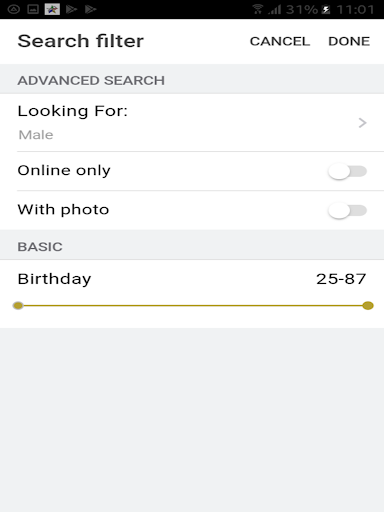This screenshot has height=512, width=384.
Task: Click the left Birthday slider handle
Action: tap(18, 305)
